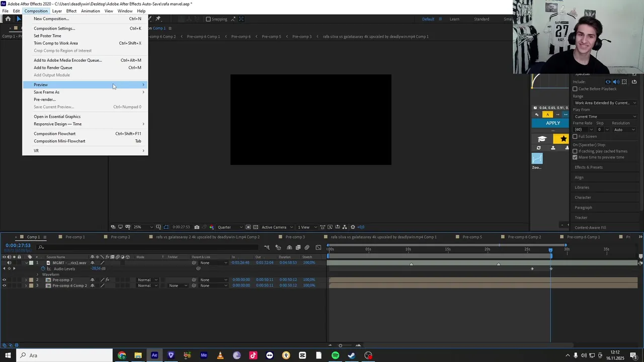
Task: Open Adobe Media Encoder from the taskbar
Action: tap(204, 355)
